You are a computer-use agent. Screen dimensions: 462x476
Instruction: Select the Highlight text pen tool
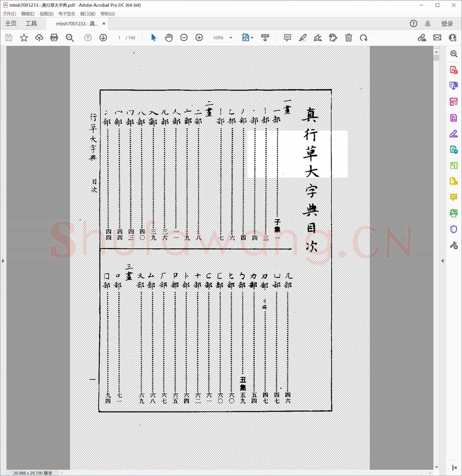[x=302, y=38]
